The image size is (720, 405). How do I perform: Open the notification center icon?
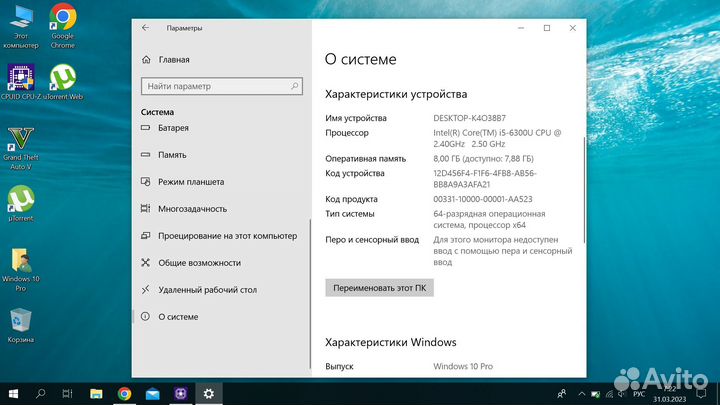pos(701,394)
